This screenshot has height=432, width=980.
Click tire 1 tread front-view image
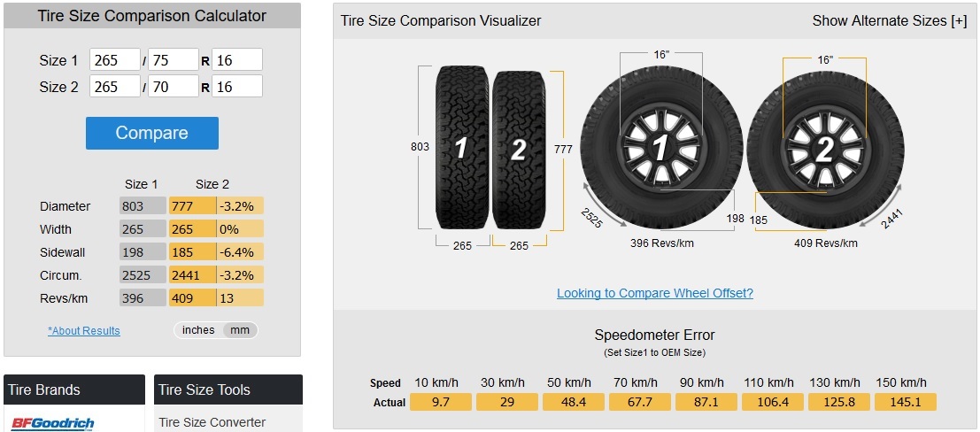click(462, 148)
